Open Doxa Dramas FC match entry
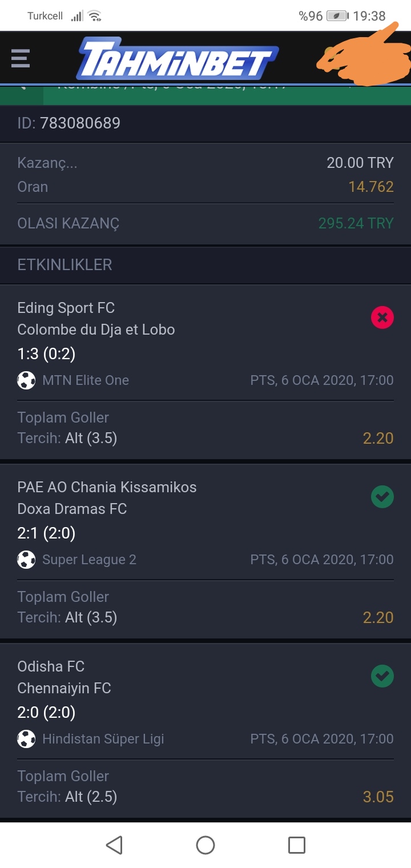 (x=72, y=509)
